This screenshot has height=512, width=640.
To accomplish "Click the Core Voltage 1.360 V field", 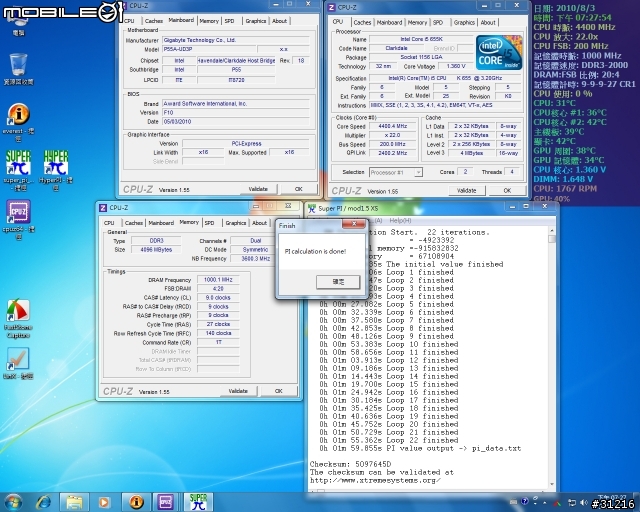I will point(456,66).
